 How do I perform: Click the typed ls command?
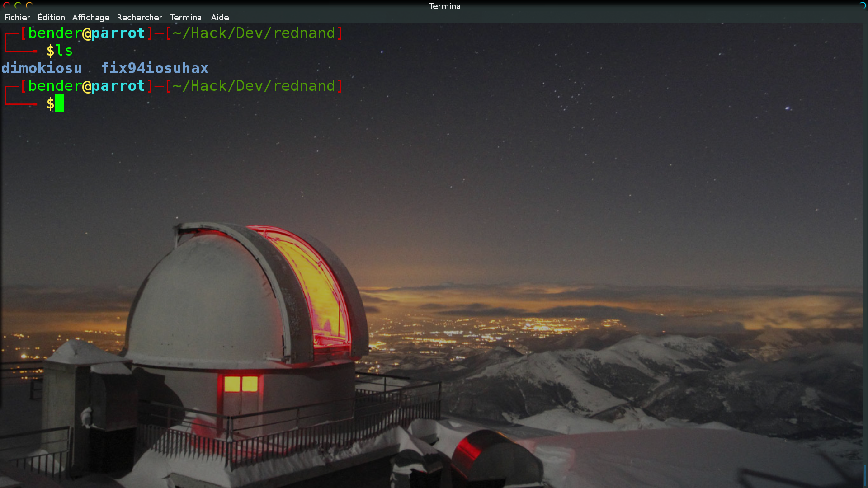pyautogui.click(x=64, y=51)
